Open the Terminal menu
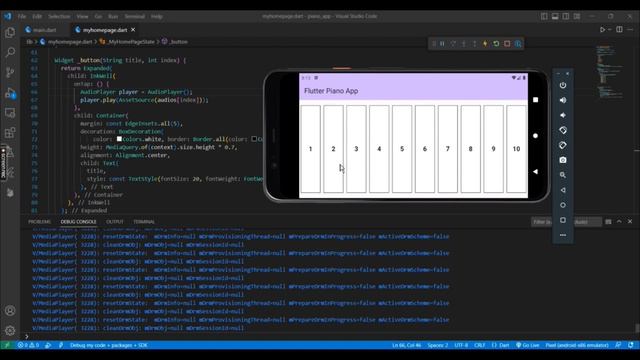This screenshot has height=360, width=640. (135, 16)
